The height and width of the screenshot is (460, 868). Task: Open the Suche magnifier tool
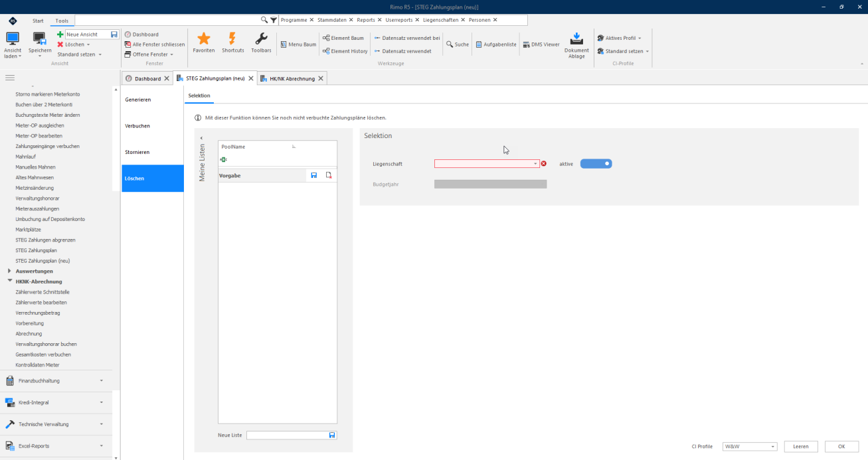tap(458, 44)
